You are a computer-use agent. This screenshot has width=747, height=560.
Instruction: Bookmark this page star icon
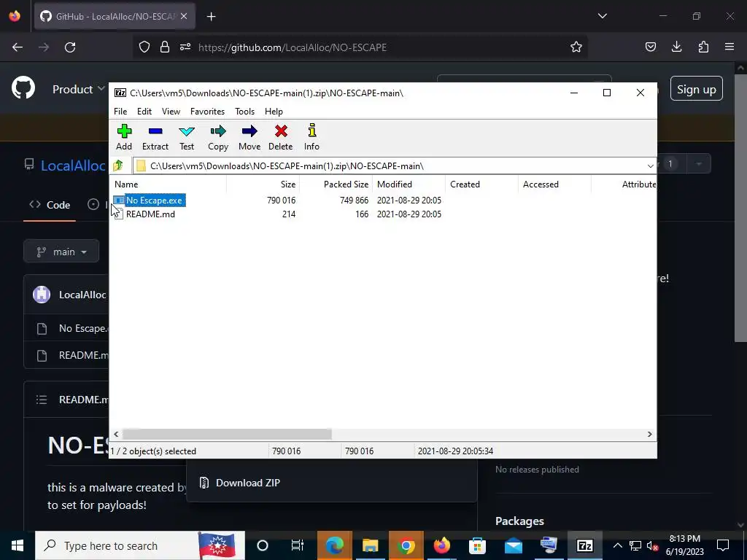576,47
